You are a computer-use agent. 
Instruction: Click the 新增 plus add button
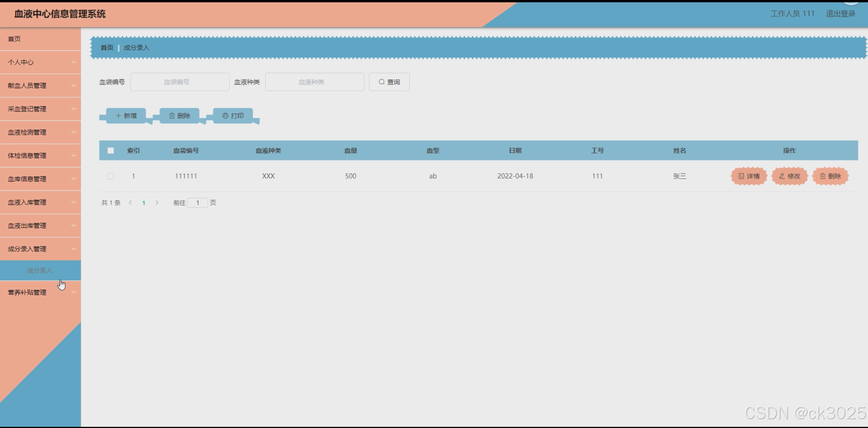[x=126, y=116]
